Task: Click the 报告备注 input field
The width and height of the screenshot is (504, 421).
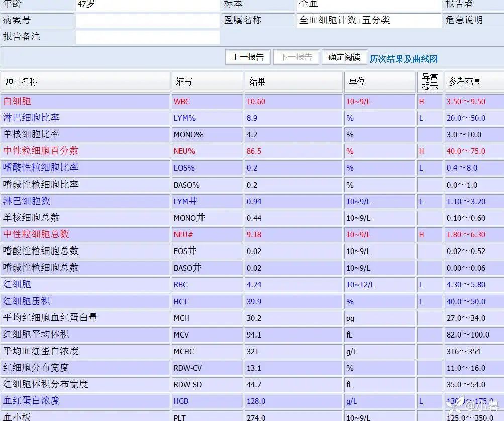Action: 148,37
